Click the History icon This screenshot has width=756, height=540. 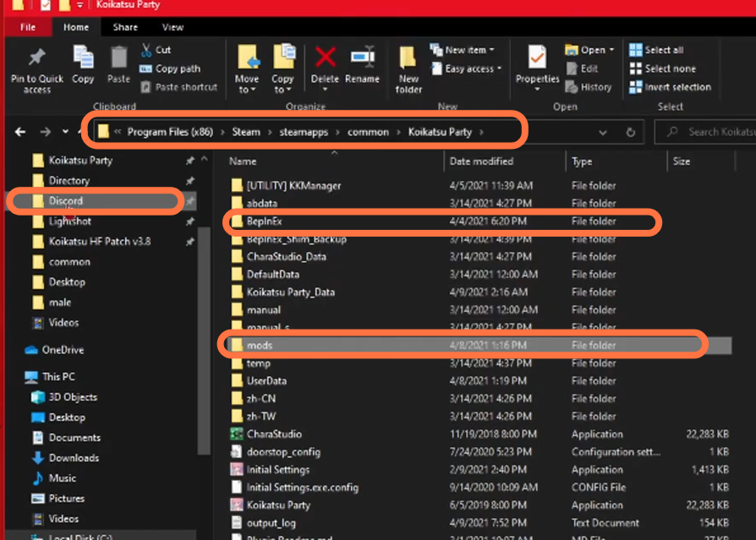point(572,87)
